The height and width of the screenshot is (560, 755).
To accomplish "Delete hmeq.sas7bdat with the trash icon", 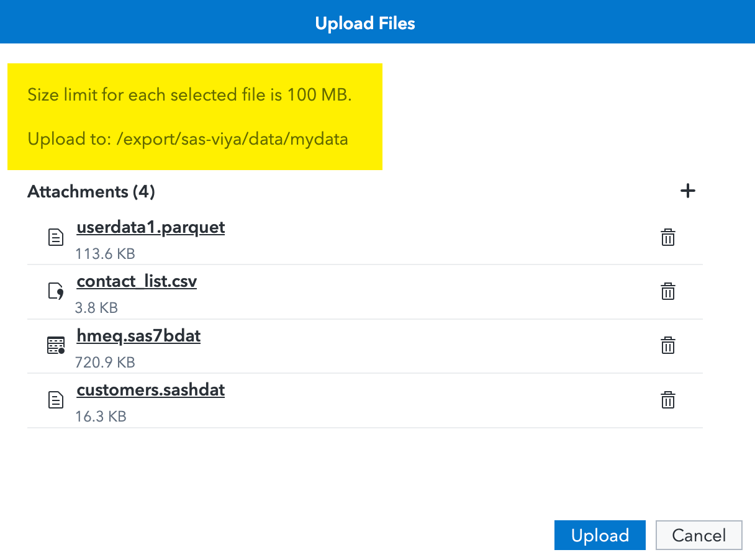I will point(668,345).
